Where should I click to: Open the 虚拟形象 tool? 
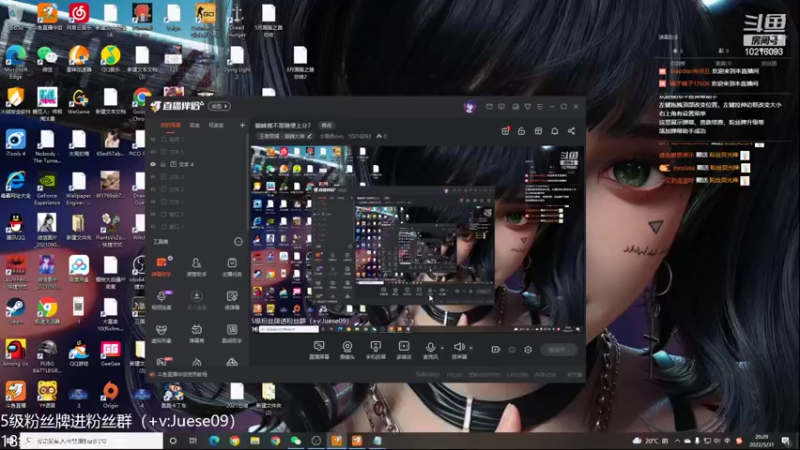coord(162,334)
